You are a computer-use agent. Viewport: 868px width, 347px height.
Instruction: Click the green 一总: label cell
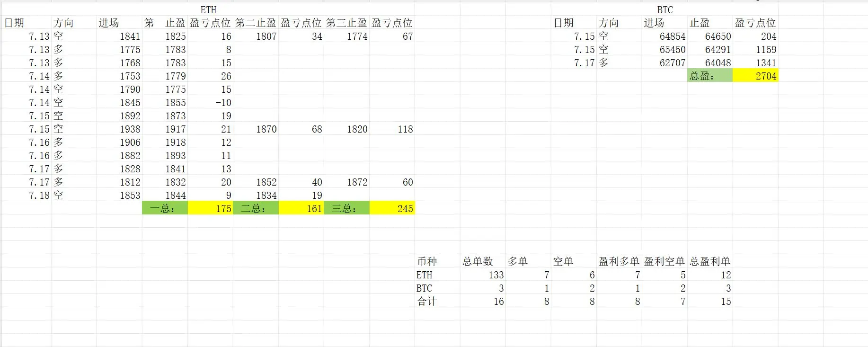165,208
